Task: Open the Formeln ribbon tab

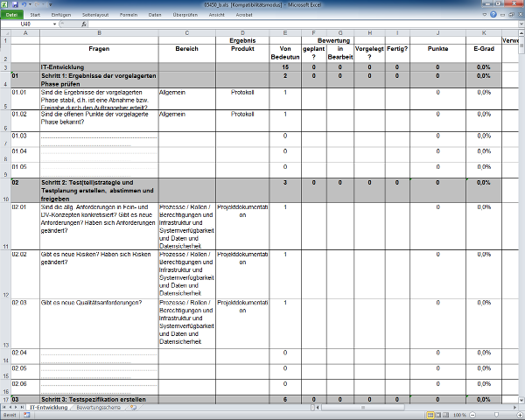Action: click(x=128, y=16)
